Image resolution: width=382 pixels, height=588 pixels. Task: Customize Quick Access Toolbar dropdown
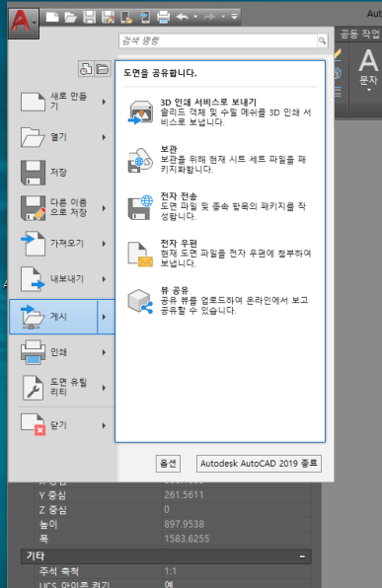click(x=234, y=17)
